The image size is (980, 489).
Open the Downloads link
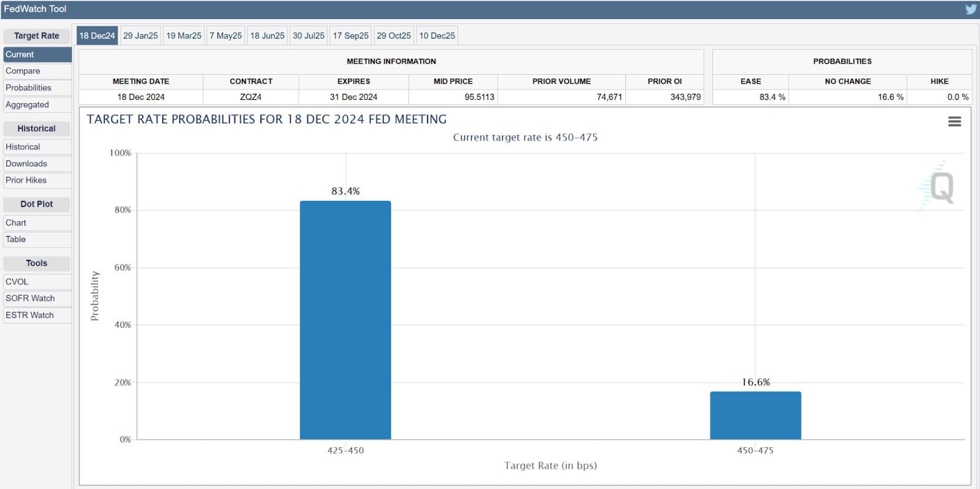pyautogui.click(x=26, y=164)
